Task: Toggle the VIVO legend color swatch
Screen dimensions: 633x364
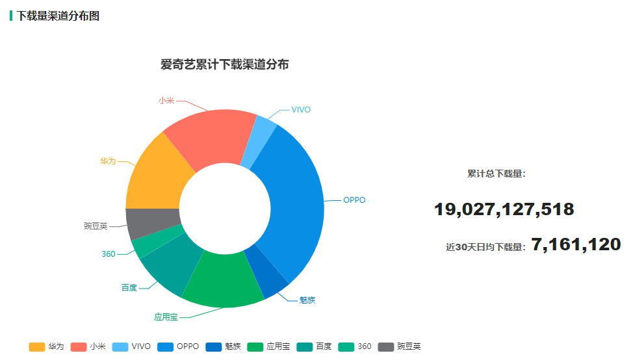Action: (120, 346)
